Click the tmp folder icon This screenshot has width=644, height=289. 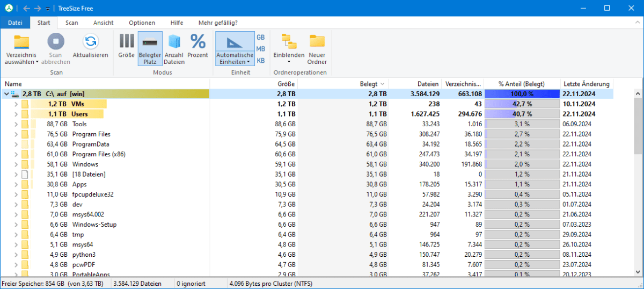(x=25, y=234)
